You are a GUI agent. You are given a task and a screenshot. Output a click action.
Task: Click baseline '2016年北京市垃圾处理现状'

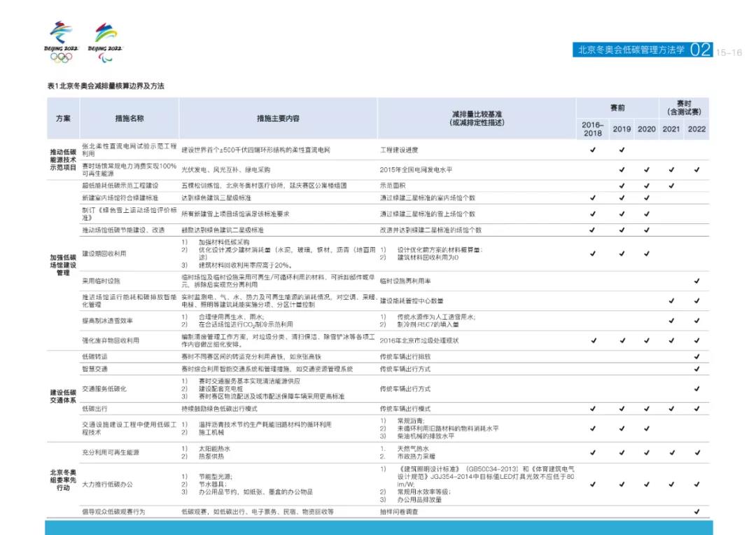(419, 340)
